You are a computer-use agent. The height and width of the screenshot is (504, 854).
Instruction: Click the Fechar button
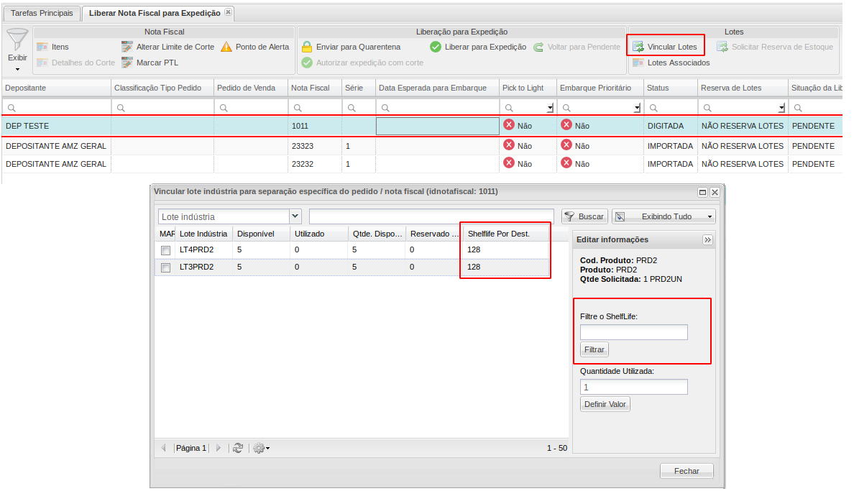tap(687, 472)
